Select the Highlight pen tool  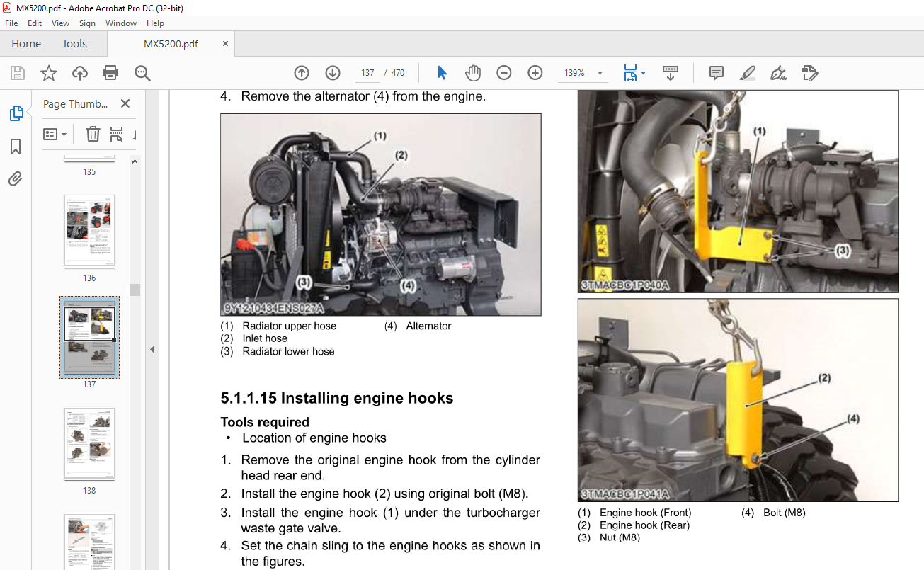747,73
